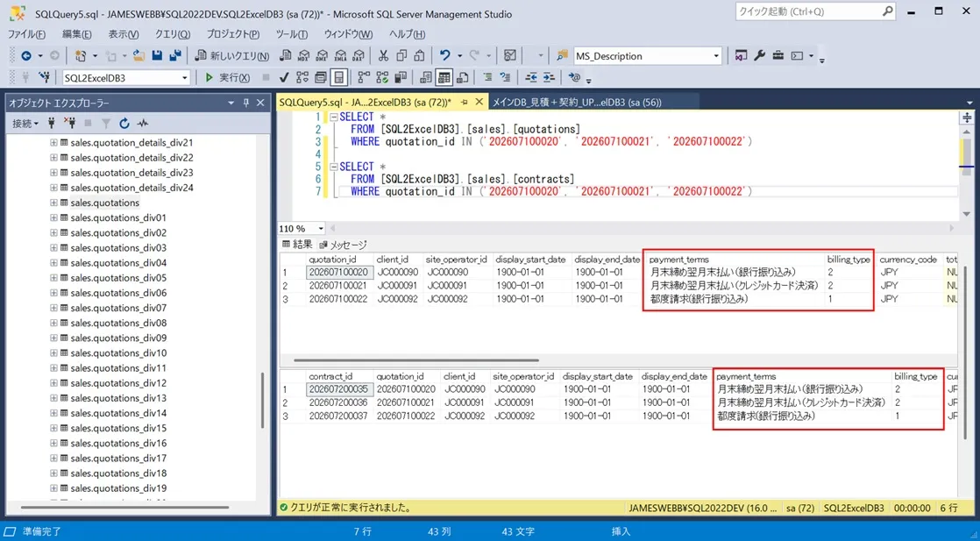The height and width of the screenshot is (541, 980).
Task: Open the Activity Monitor pulse icon
Action: tap(143, 124)
